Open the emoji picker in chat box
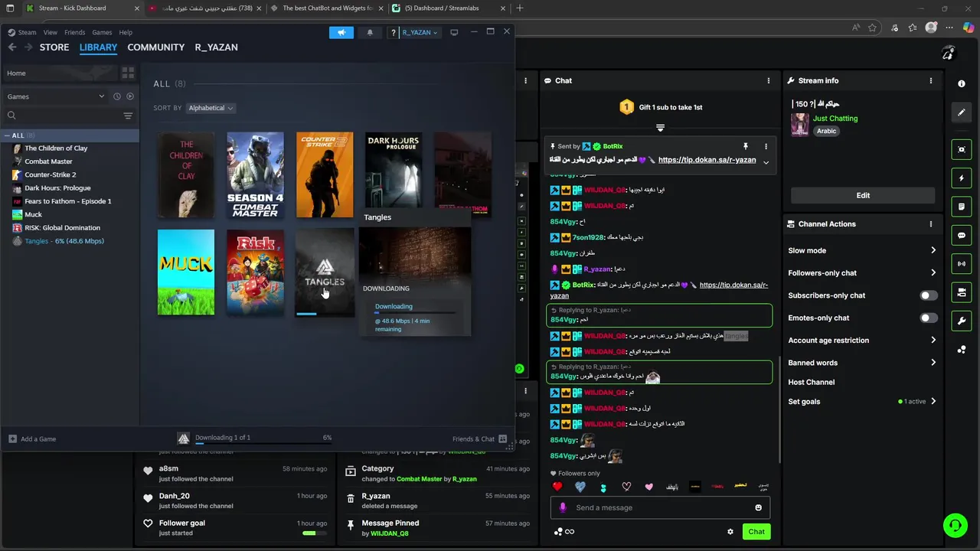The height and width of the screenshot is (551, 980). click(758, 507)
